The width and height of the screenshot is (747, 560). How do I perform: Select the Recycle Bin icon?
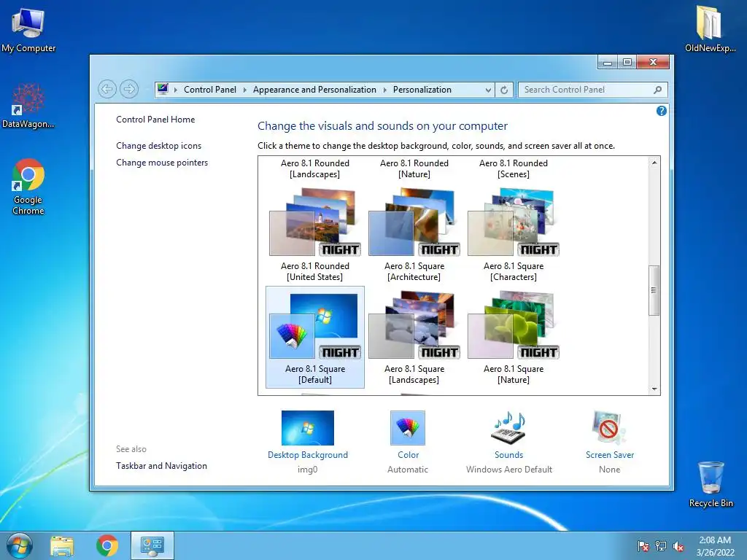tap(711, 484)
